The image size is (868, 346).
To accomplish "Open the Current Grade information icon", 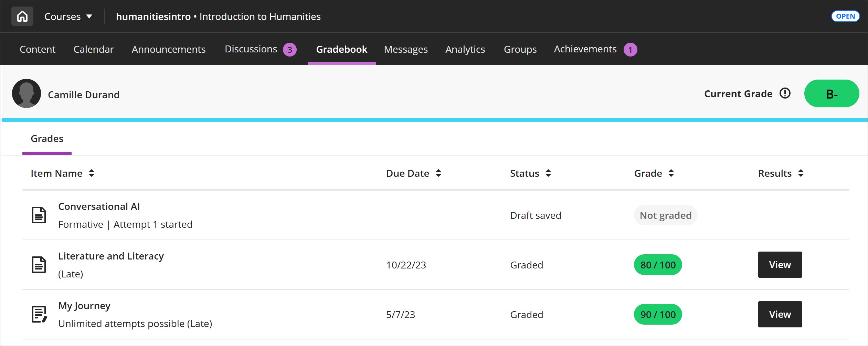I will tap(785, 93).
